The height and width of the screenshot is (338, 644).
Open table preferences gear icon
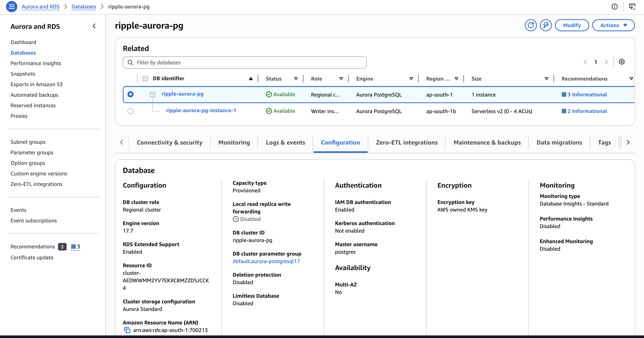coord(622,62)
